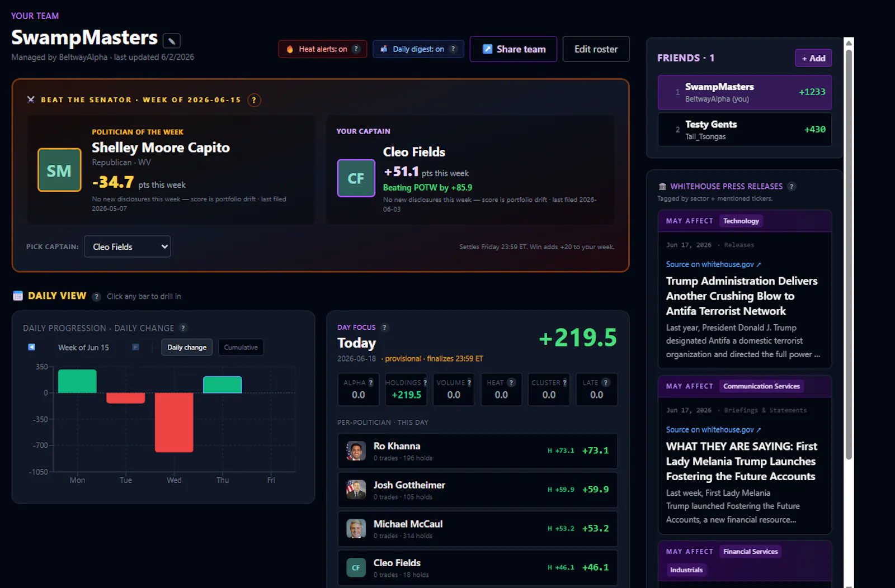Open the Josh Gottheimer politician row
Screen dimensions: 895x588
(x=478, y=490)
